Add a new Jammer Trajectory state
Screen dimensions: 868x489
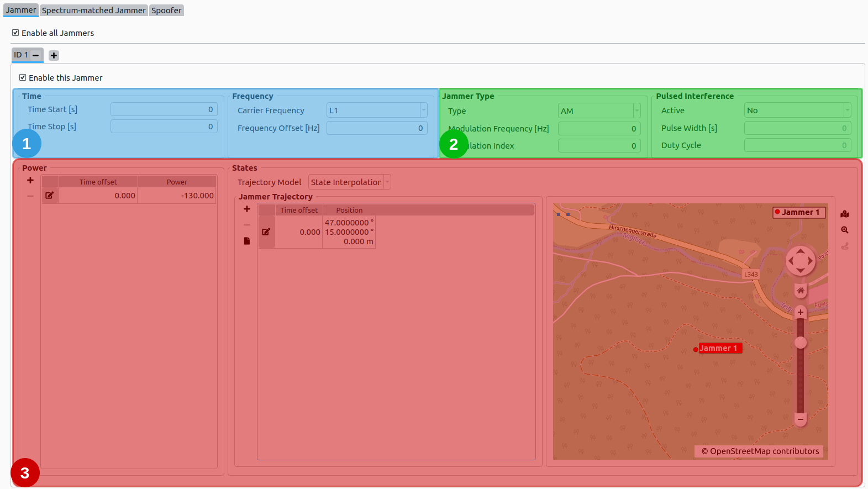(x=247, y=209)
